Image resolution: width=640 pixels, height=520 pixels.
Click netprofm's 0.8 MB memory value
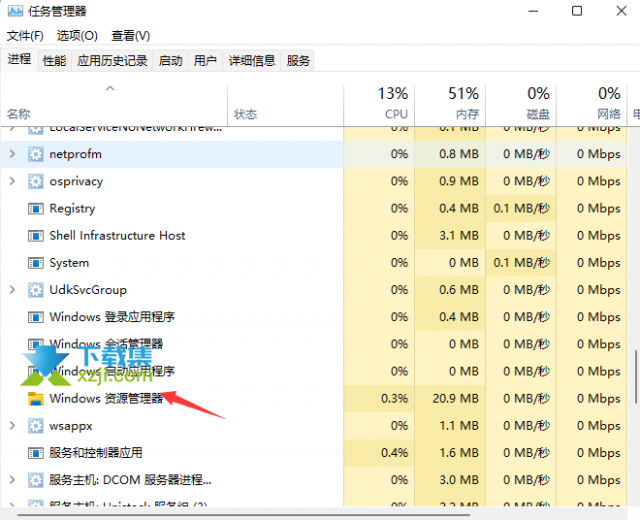[459, 154]
